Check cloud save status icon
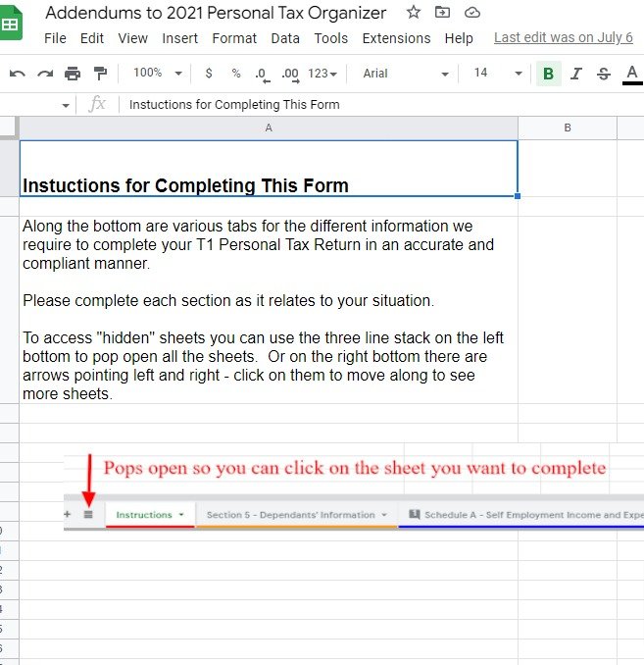644x665 pixels. (472, 13)
